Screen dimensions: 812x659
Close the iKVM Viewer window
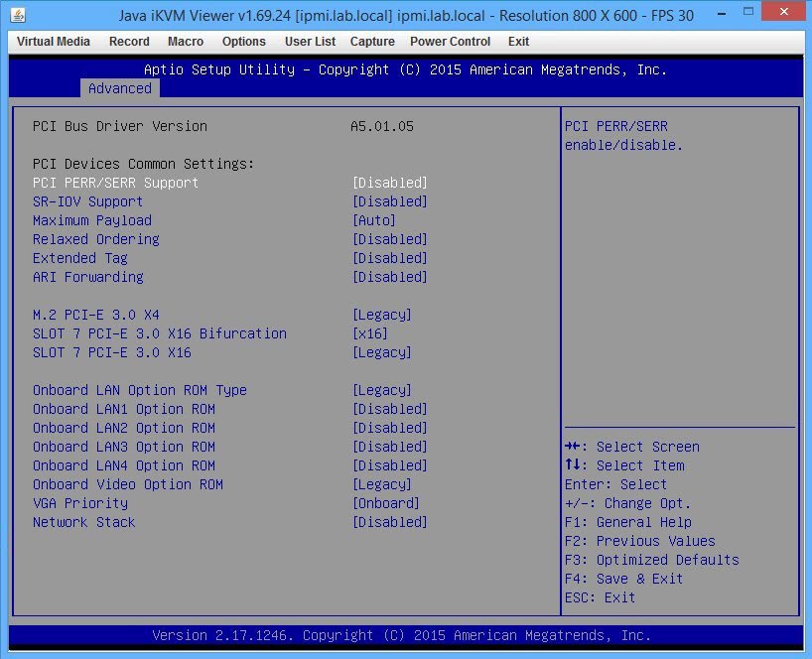pyautogui.click(x=784, y=11)
